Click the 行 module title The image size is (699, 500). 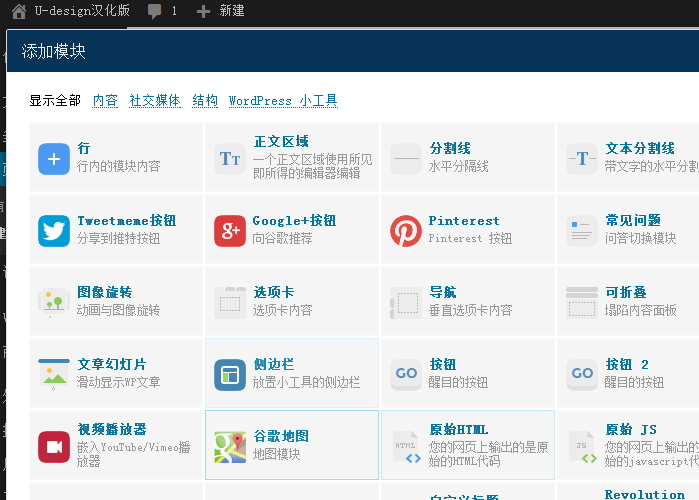pos(84,148)
